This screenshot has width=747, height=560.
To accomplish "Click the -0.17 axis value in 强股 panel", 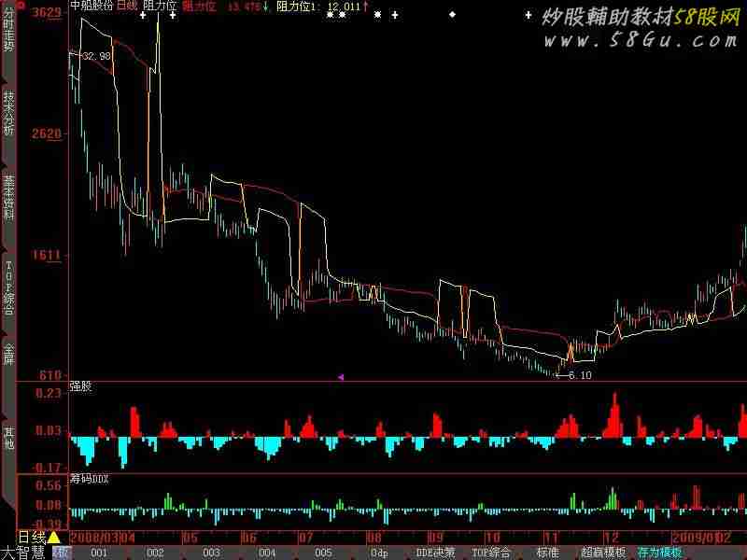I will pyautogui.click(x=47, y=468).
